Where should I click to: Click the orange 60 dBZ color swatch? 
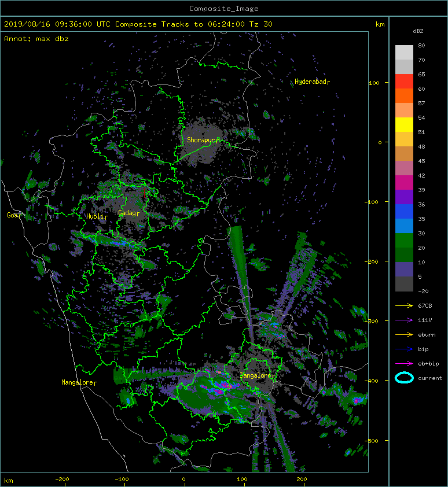[404, 95]
